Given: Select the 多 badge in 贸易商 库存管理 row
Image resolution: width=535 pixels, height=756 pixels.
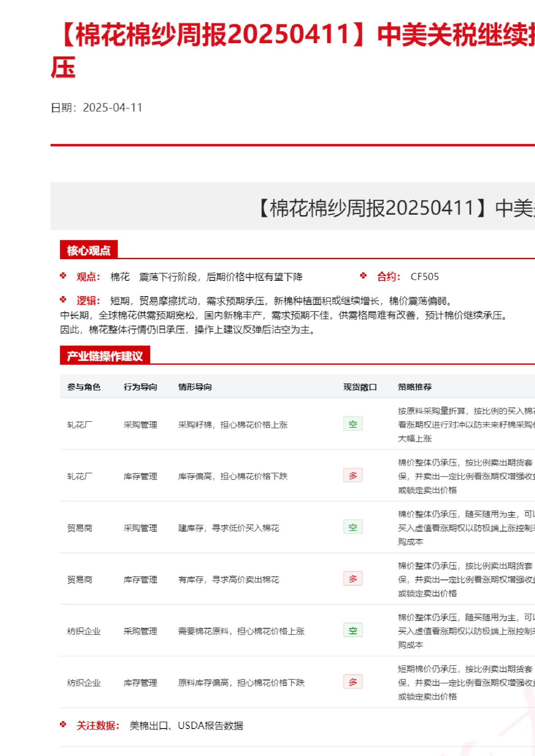Looking at the screenshot, I should point(353,579).
